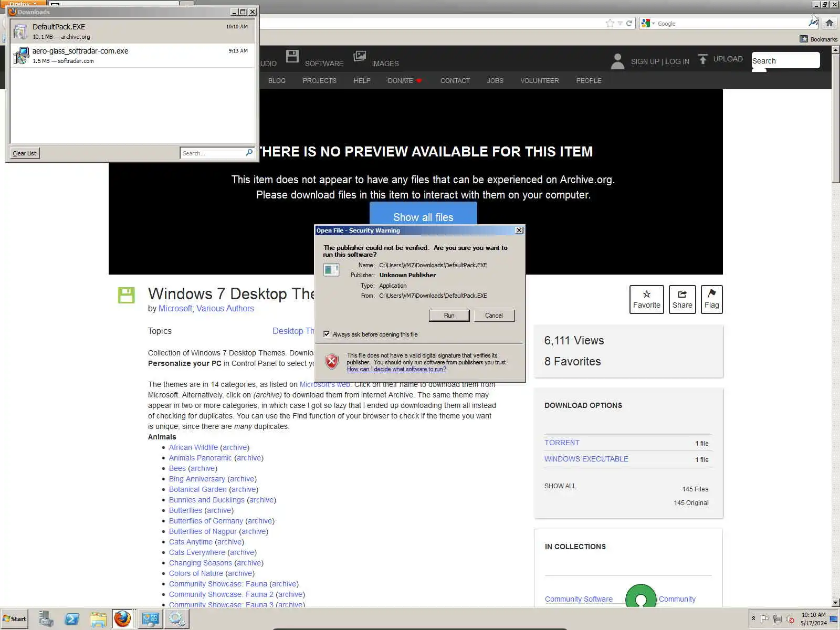840x630 pixels.
Task: Open the SOFTWARE section floppy icon
Action: coord(292,56)
